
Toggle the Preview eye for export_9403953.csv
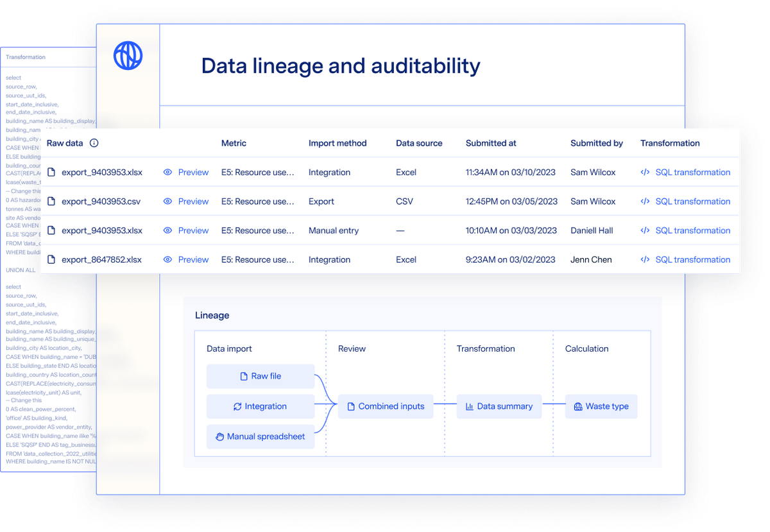[167, 201]
